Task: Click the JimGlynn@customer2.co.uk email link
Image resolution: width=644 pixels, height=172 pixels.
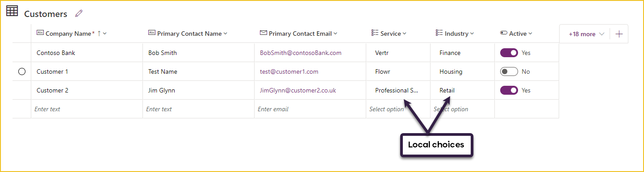Action: [298, 90]
